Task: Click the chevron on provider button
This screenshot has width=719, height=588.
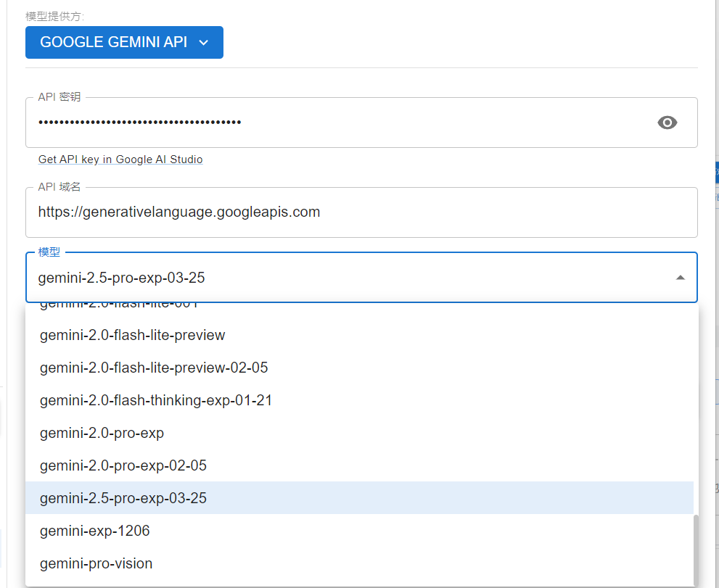Action: coord(204,43)
